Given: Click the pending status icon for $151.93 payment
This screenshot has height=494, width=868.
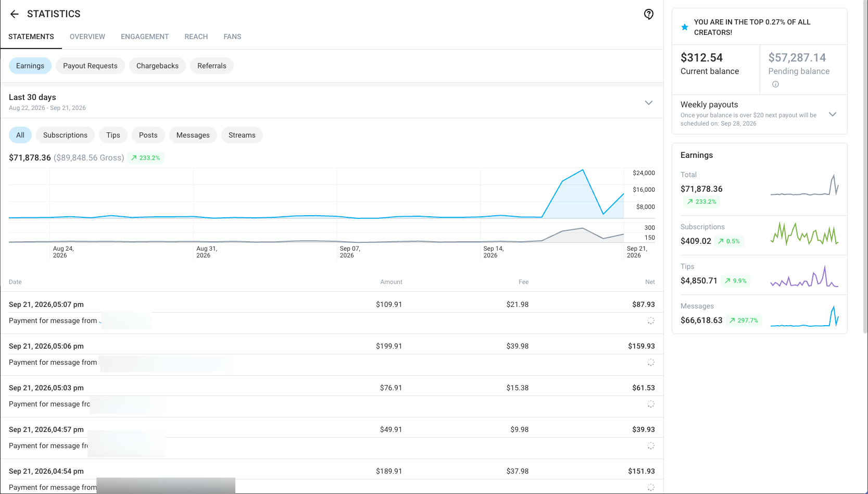Looking at the screenshot, I should pos(651,487).
